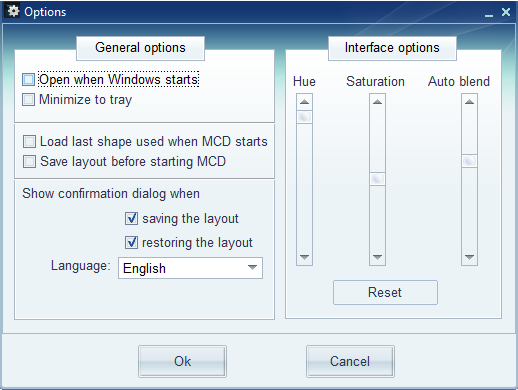Screen dimensions: 518x390
Task: Confirm settings with the Ok button
Action: [182, 361]
